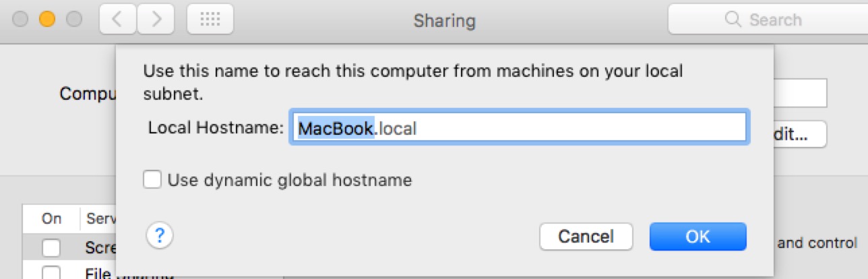
Task: Show all preferences grid button
Action: coord(210,20)
